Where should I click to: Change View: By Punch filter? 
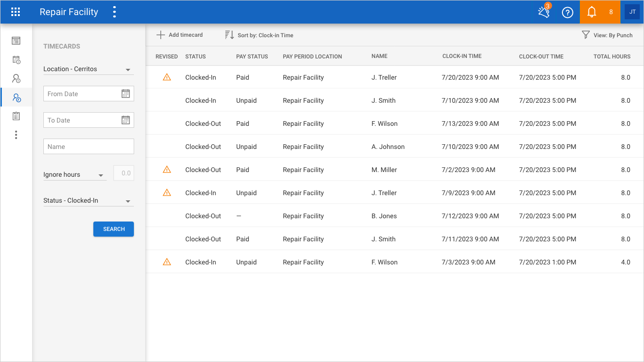click(607, 35)
